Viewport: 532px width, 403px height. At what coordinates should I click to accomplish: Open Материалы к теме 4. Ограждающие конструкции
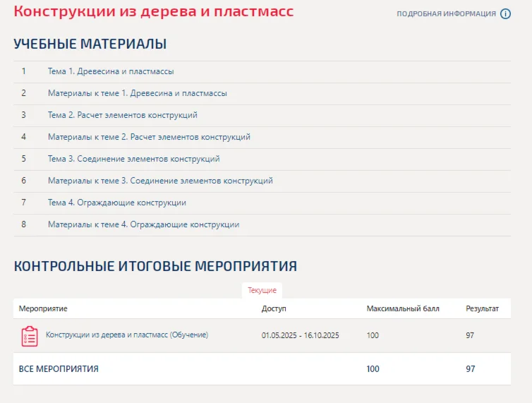143,224
